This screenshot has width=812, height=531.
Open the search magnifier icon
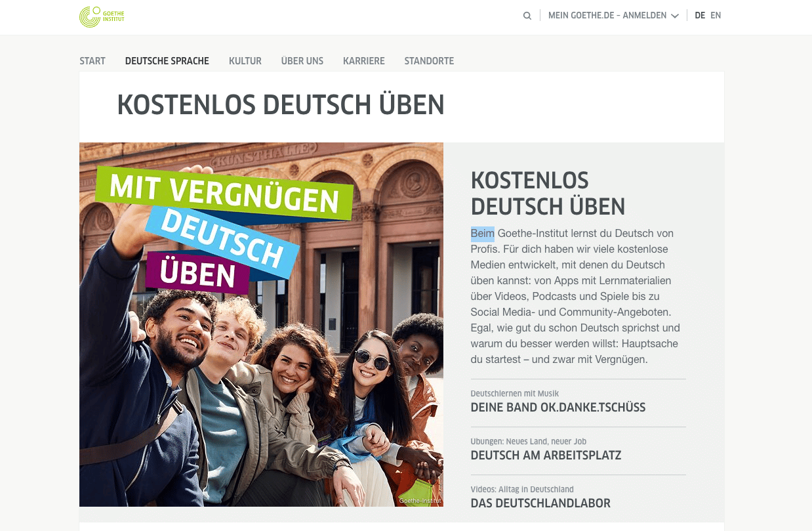[x=527, y=16]
